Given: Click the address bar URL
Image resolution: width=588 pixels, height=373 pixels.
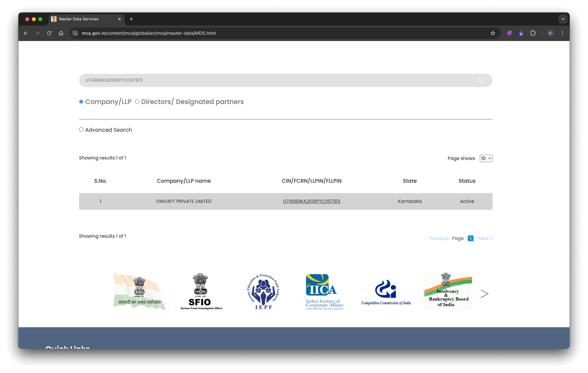Looking at the screenshot, I should point(149,33).
